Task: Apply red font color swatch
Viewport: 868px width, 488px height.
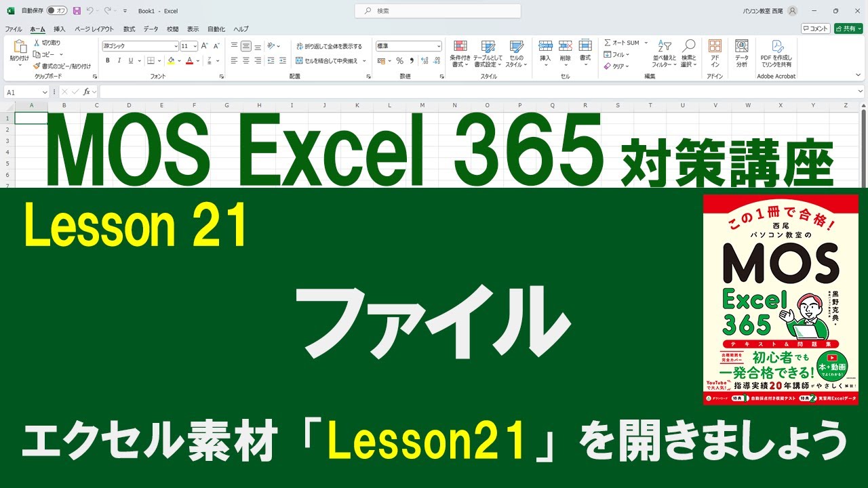Action: pos(190,60)
